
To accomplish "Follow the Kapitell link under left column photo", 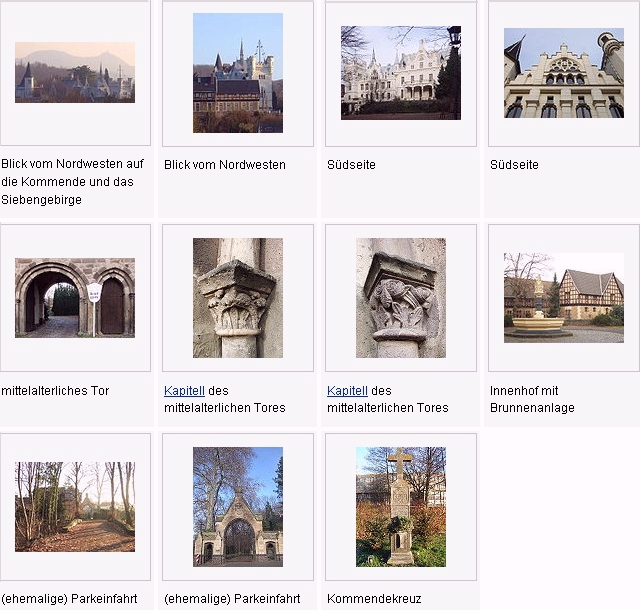I will tap(184, 391).
